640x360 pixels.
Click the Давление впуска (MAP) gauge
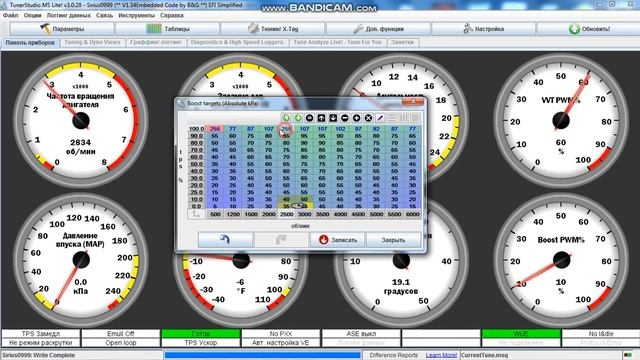(80, 260)
